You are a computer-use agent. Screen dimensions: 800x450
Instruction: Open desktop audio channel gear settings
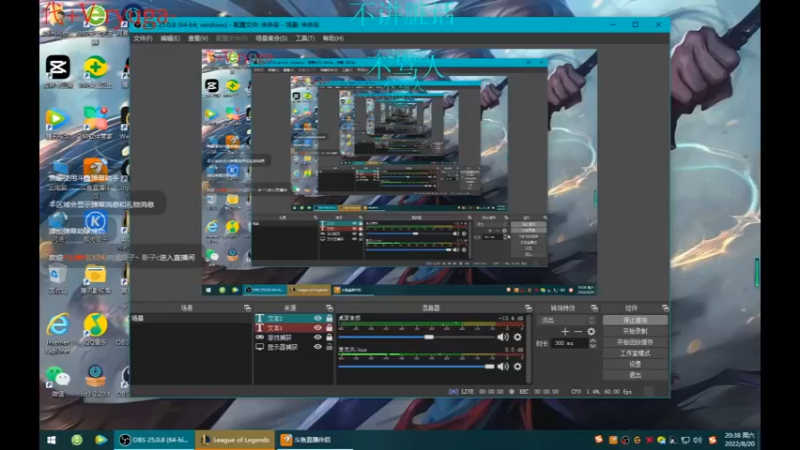click(x=517, y=337)
